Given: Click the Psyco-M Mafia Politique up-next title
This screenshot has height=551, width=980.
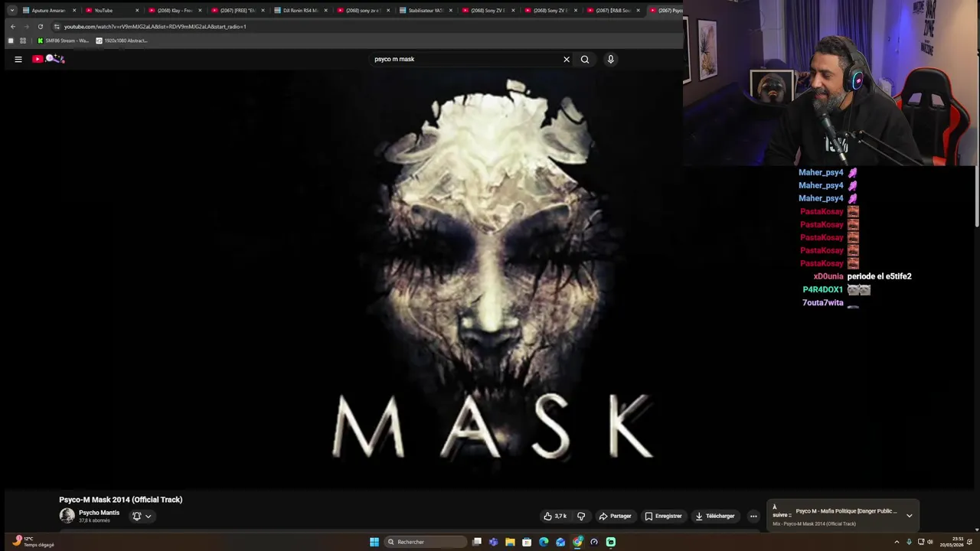Looking at the screenshot, I should [846, 511].
